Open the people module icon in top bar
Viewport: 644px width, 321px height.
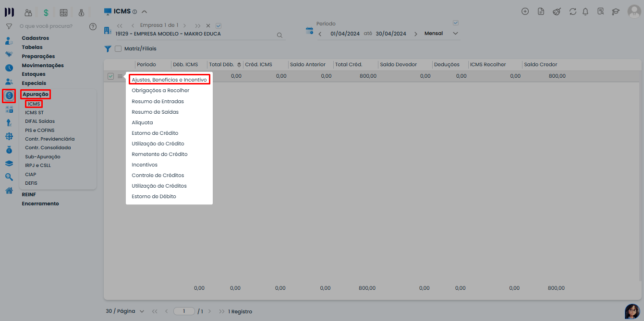tap(28, 12)
